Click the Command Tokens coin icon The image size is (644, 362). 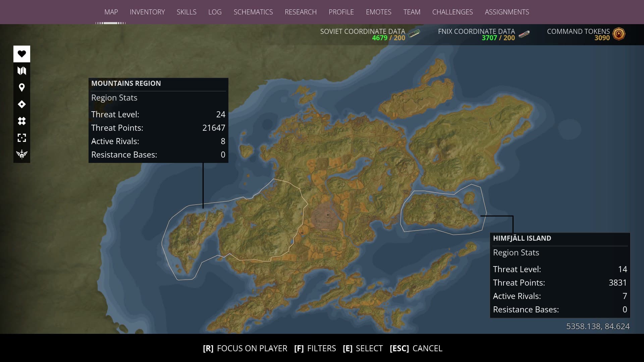click(619, 34)
